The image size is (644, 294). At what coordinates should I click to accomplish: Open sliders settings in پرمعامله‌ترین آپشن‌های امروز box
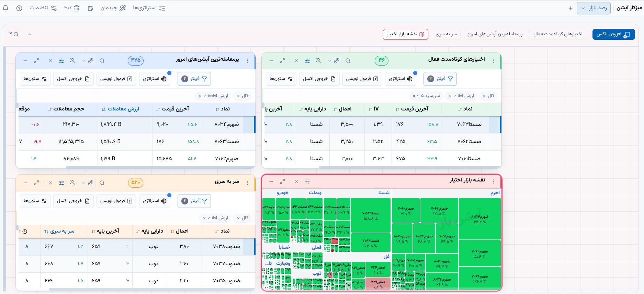click(x=61, y=61)
